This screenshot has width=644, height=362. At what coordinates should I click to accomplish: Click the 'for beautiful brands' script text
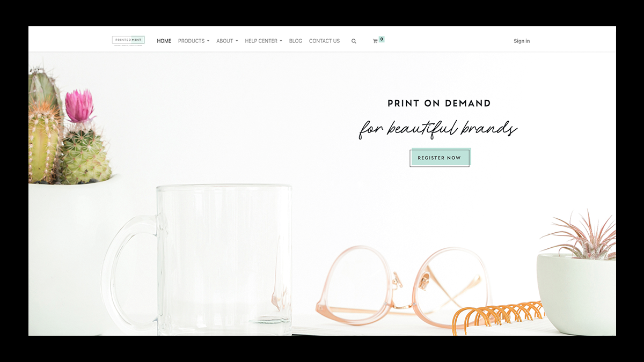(438, 129)
